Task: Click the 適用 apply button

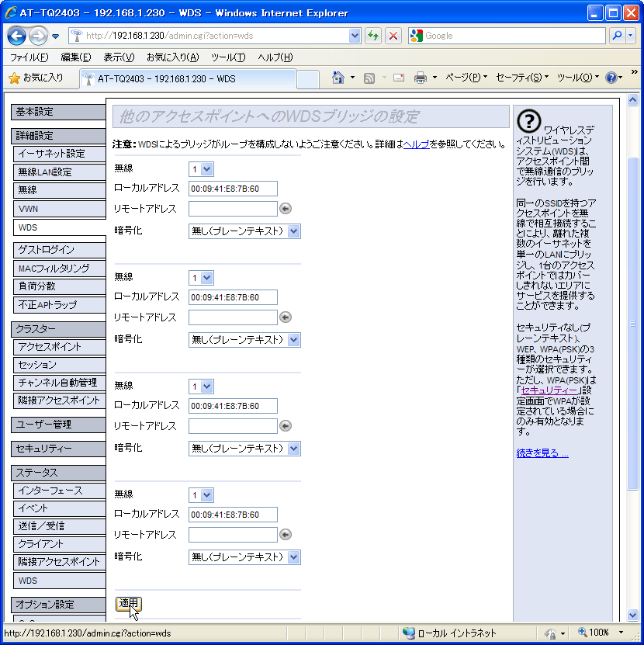Action: pyautogui.click(x=129, y=603)
